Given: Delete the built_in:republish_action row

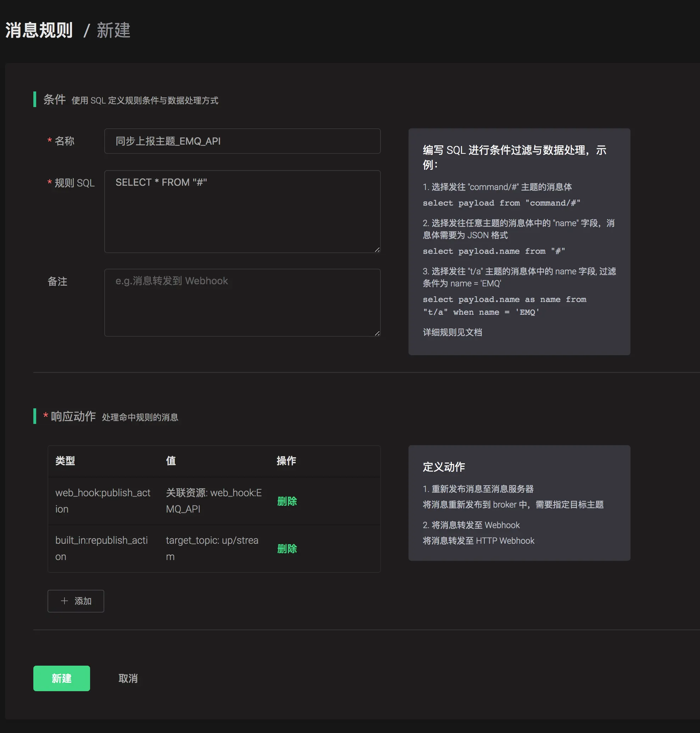Looking at the screenshot, I should pos(287,548).
